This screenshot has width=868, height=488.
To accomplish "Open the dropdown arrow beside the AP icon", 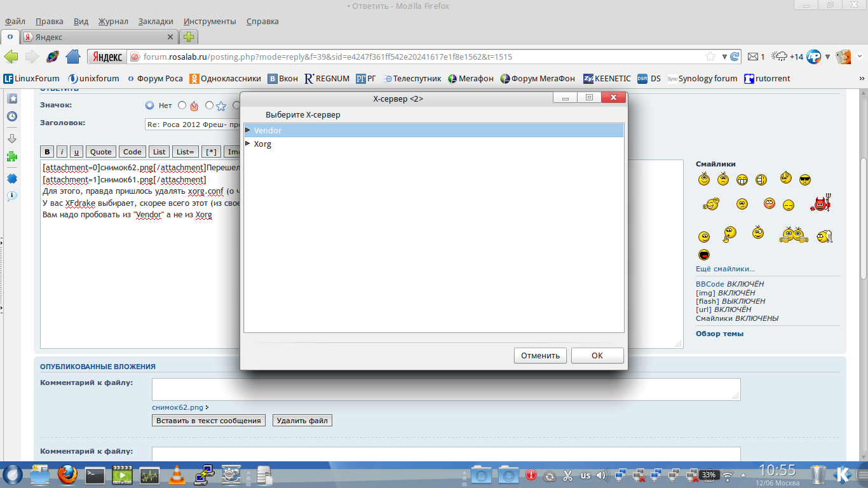I will [827, 57].
